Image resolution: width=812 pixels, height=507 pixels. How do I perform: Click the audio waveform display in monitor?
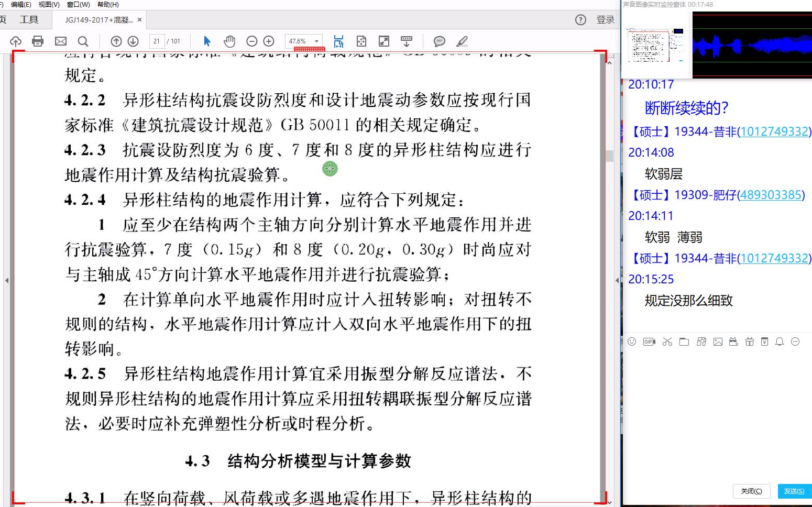click(x=752, y=45)
